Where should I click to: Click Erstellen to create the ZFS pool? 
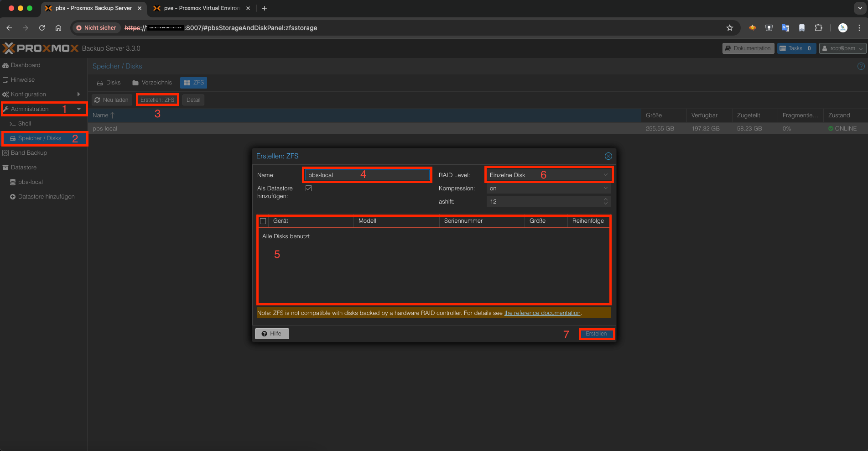click(596, 334)
